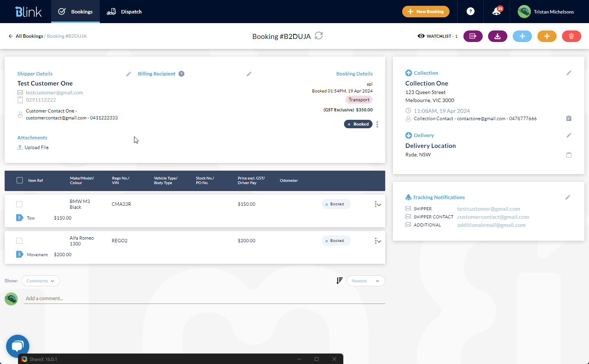Click the New Booking button
Image resolution: width=589 pixels, height=364 pixels.
(x=426, y=12)
